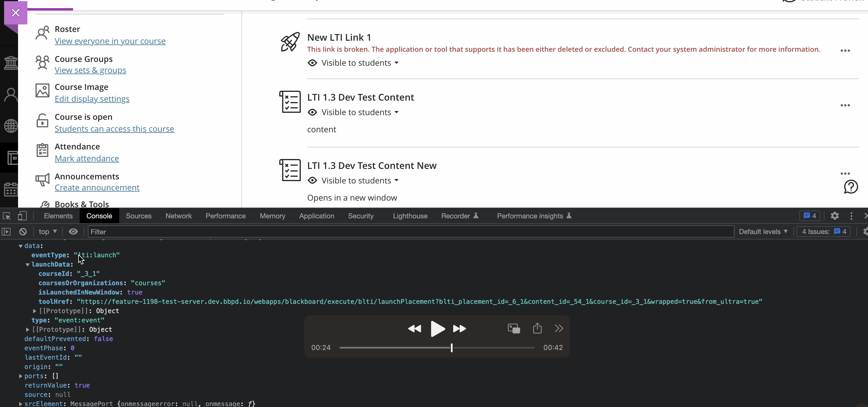The height and width of the screenshot is (407, 868).
Task: Collapse the launchData object
Action: 28,265
